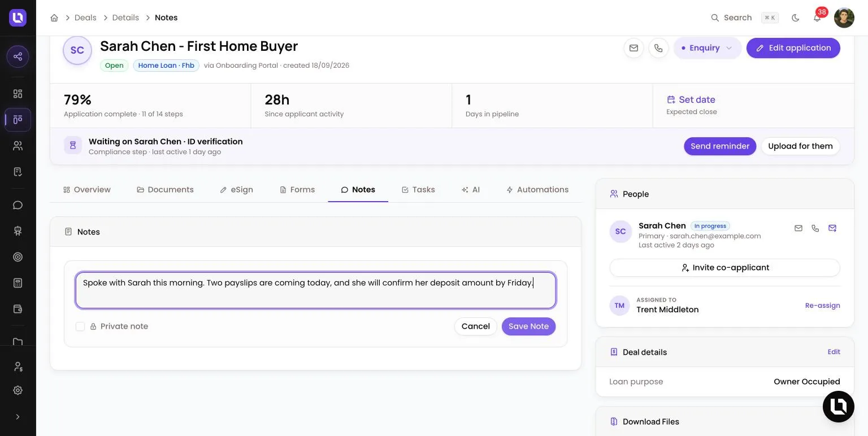
Task: Switch to the Automations tab
Action: click(537, 190)
